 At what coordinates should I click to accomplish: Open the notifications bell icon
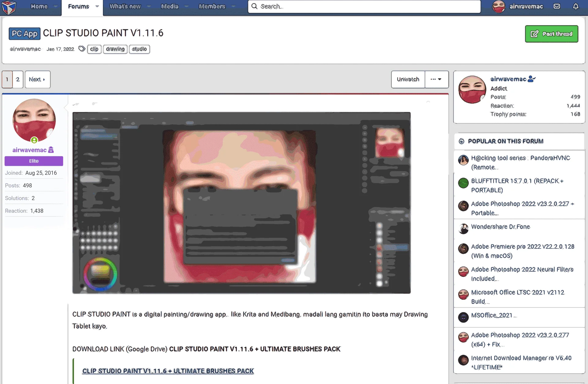[576, 6]
